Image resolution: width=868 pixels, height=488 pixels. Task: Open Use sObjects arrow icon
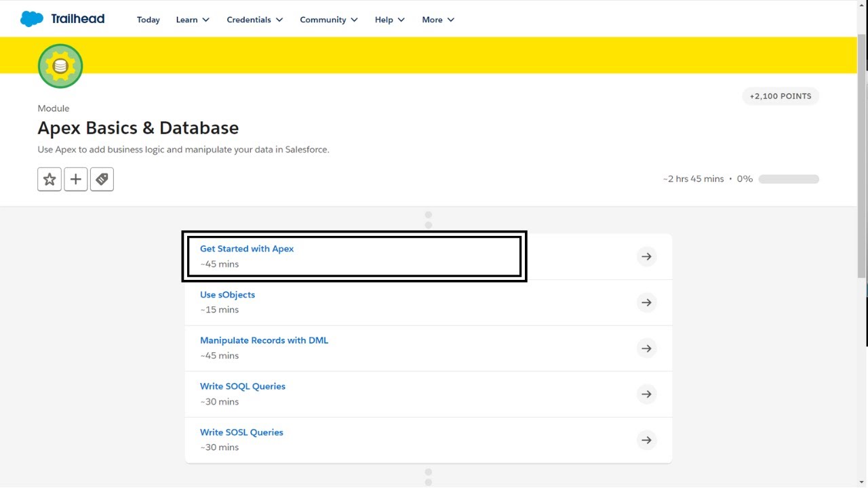coord(647,302)
